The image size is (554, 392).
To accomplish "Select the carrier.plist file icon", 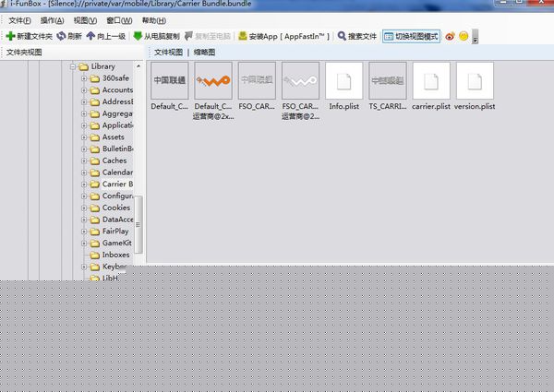I will coord(431,81).
